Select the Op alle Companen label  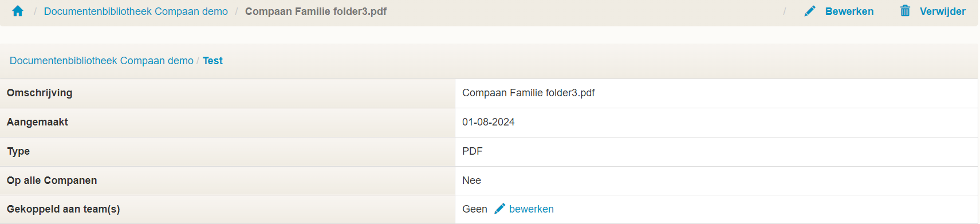[x=52, y=180]
